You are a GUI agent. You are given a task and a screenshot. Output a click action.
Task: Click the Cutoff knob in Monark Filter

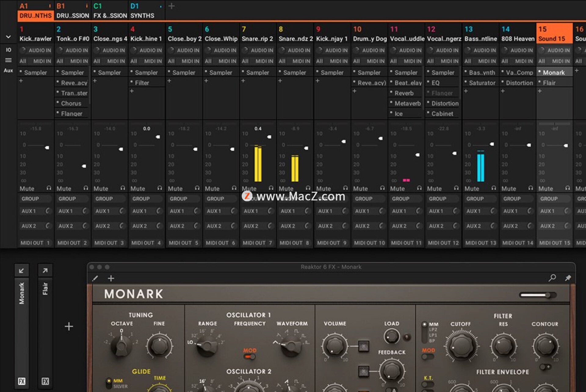(x=461, y=346)
